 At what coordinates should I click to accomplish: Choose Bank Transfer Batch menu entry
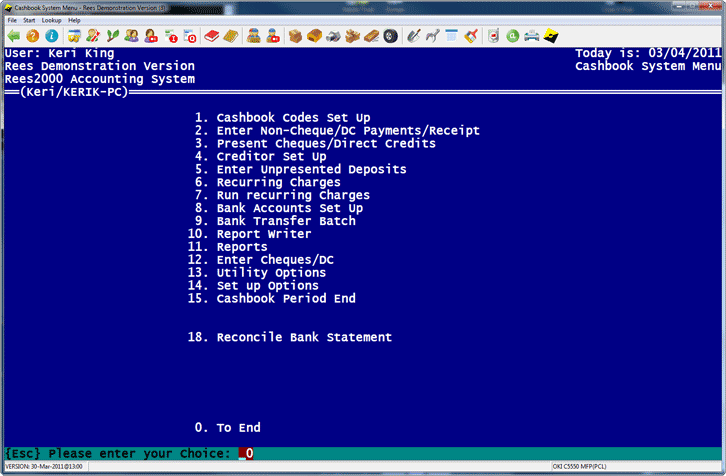[285, 221]
